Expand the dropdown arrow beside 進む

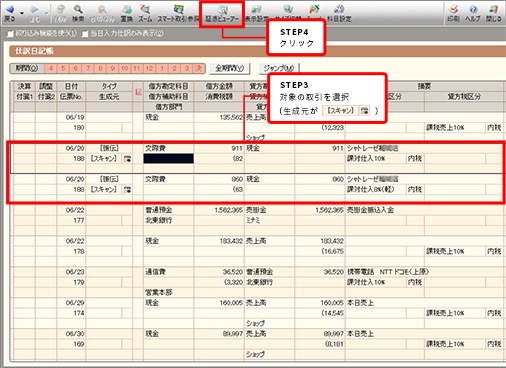[x=46, y=13]
